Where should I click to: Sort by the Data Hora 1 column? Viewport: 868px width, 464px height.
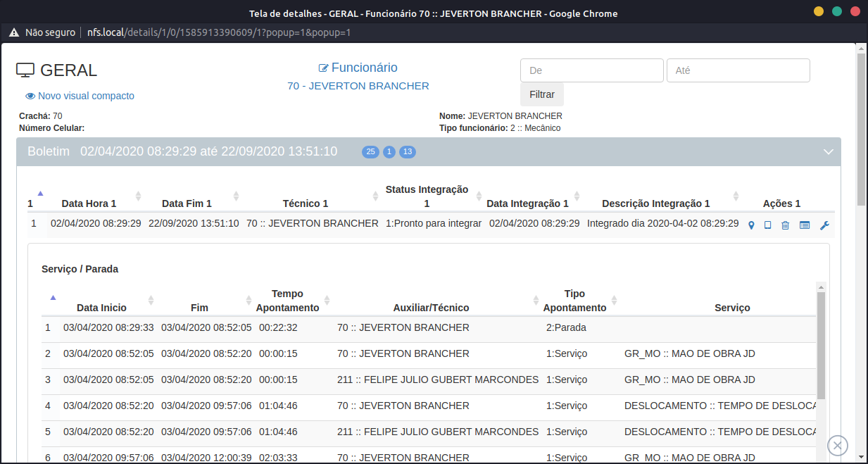coord(89,203)
